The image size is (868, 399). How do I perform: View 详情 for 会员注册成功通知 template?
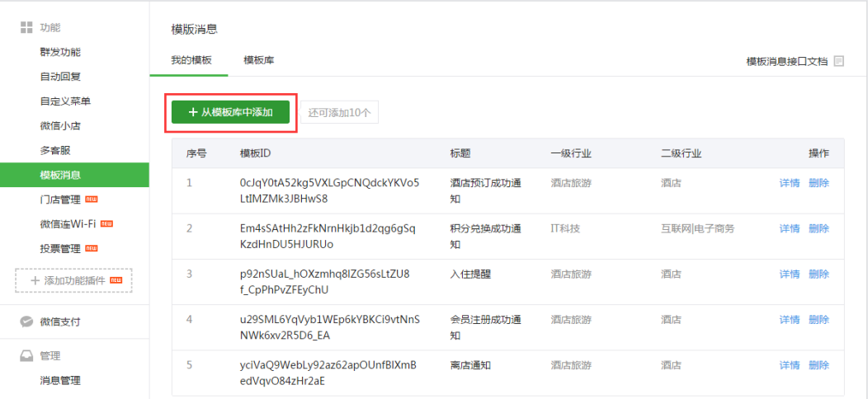click(x=790, y=320)
